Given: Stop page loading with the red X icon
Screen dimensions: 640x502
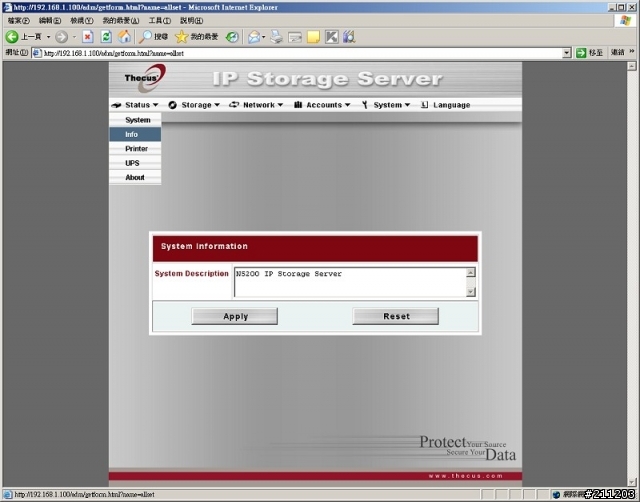Looking at the screenshot, I should point(87,37).
